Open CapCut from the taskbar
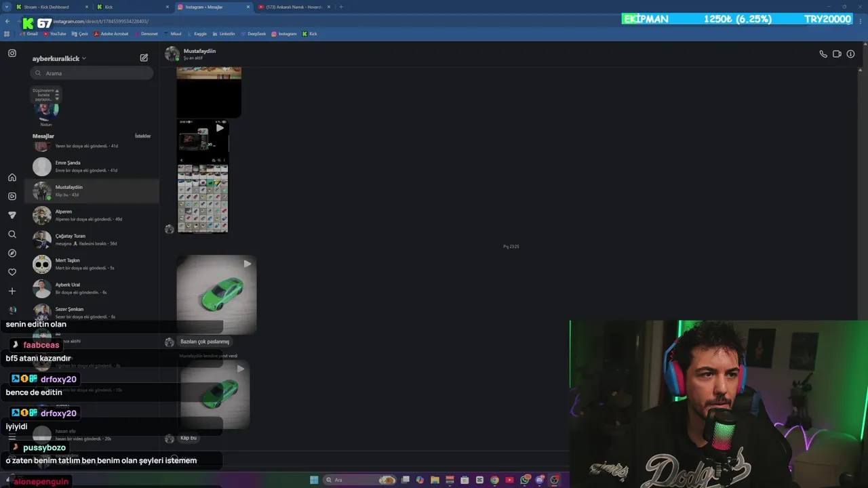 tap(479, 480)
